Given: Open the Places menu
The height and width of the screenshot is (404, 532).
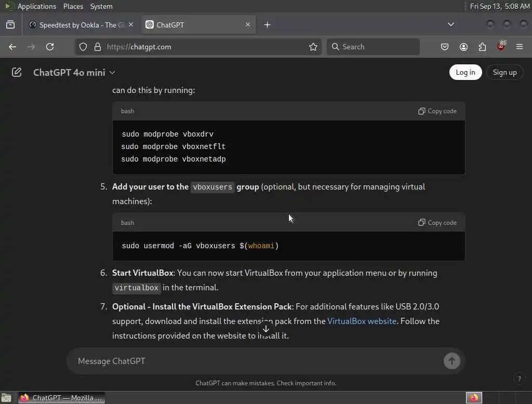Looking at the screenshot, I should click(x=73, y=6).
